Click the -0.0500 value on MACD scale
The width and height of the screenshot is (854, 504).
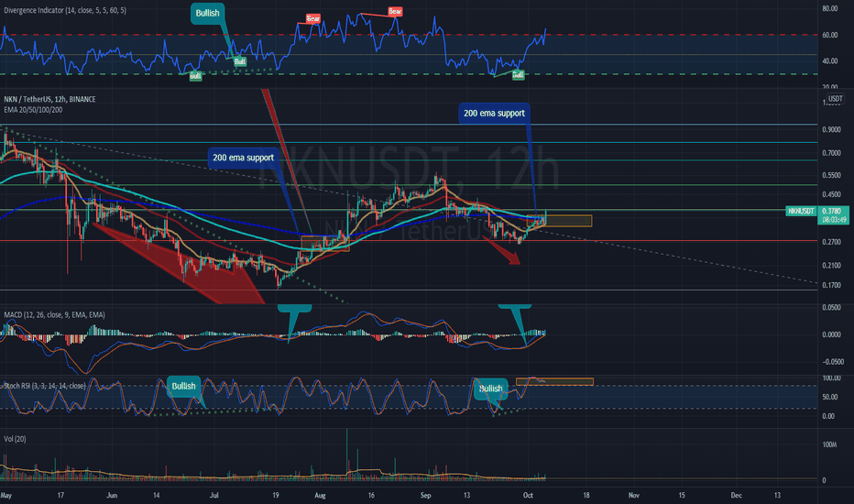coord(831,362)
